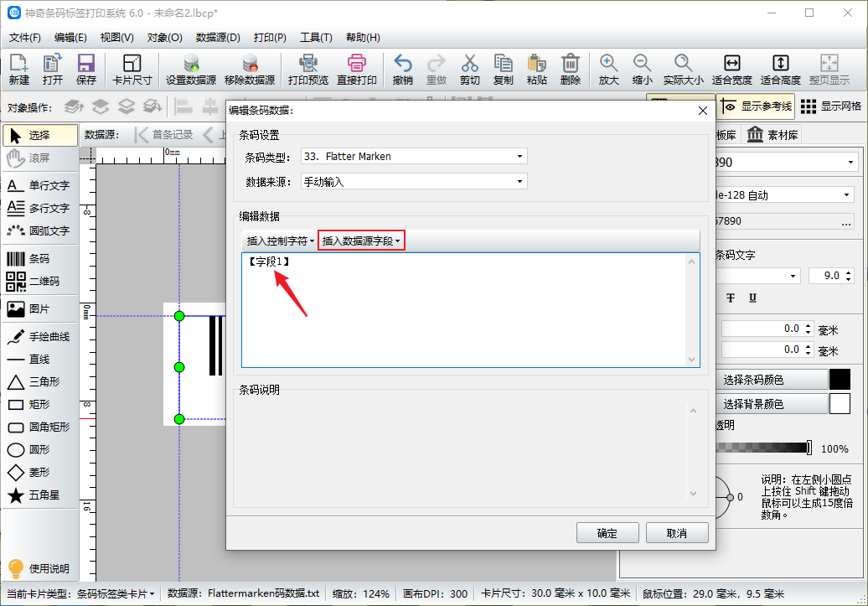The height and width of the screenshot is (606, 868).
Task: Delete object with 删除 icon
Action: (571, 70)
